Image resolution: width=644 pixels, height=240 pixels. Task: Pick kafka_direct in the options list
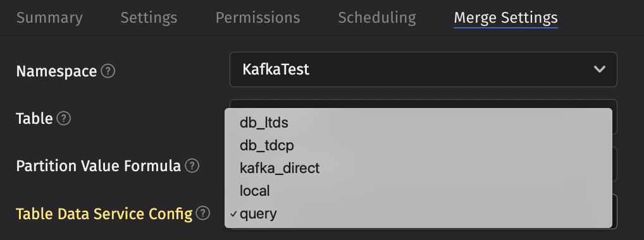coord(418,168)
